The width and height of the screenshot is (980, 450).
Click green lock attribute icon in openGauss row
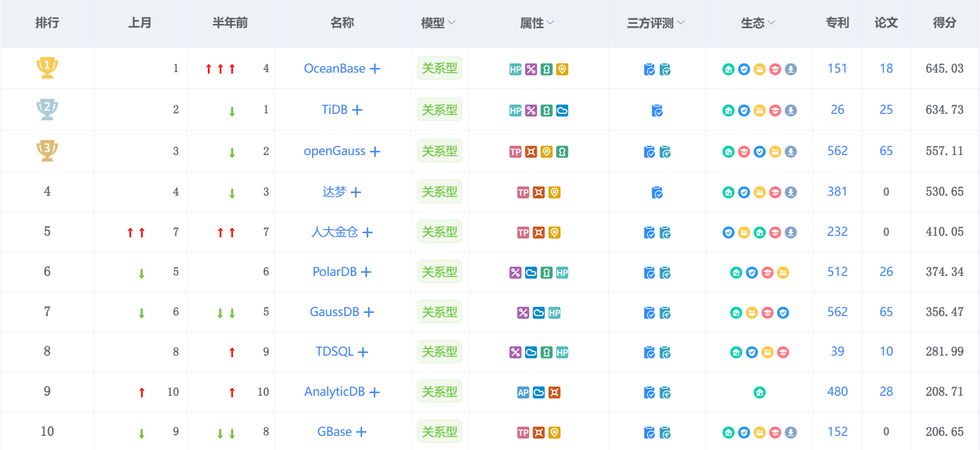pos(562,152)
